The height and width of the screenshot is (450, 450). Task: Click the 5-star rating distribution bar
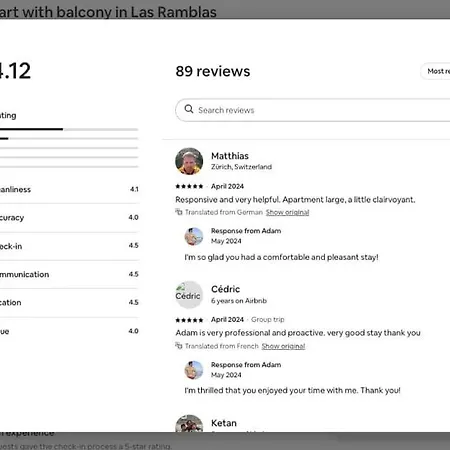tap(69, 129)
